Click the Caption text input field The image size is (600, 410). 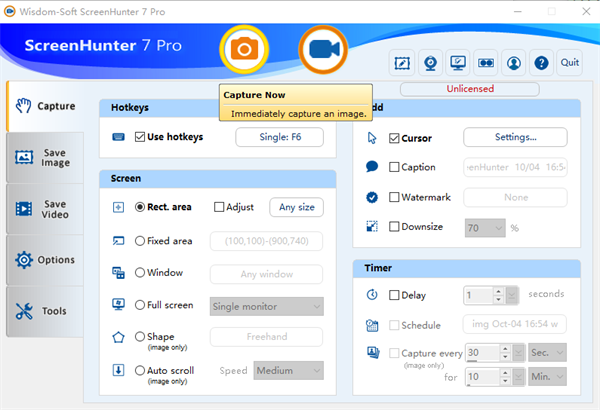pyautogui.click(x=515, y=167)
